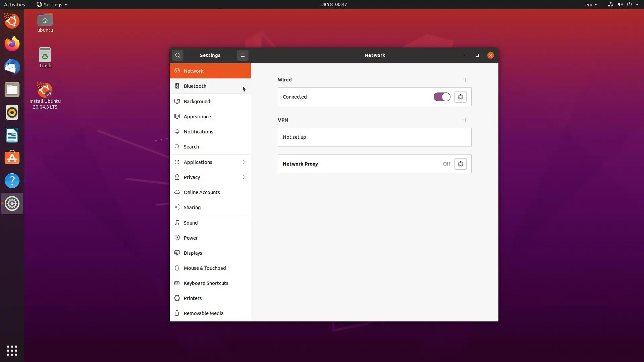Go to Displays settings panel
Screen dimensions: 644x362
pos(193,253)
